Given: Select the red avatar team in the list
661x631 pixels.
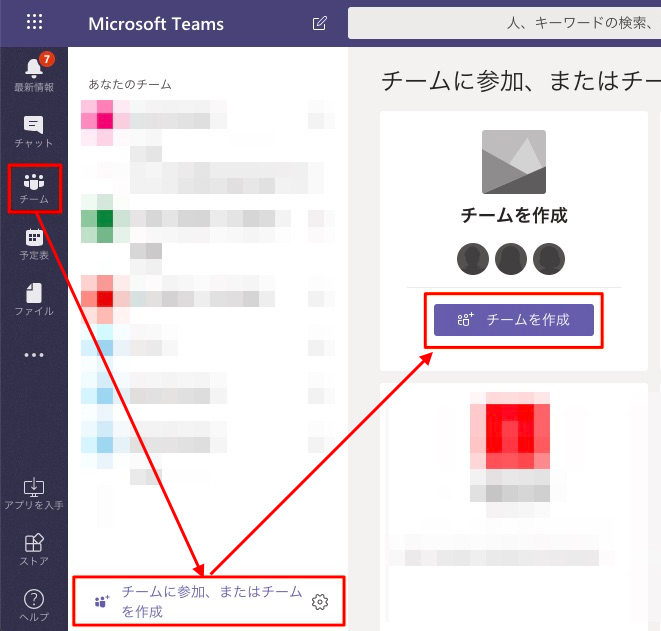Looking at the screenshot, I should click(x=97, y=290).
